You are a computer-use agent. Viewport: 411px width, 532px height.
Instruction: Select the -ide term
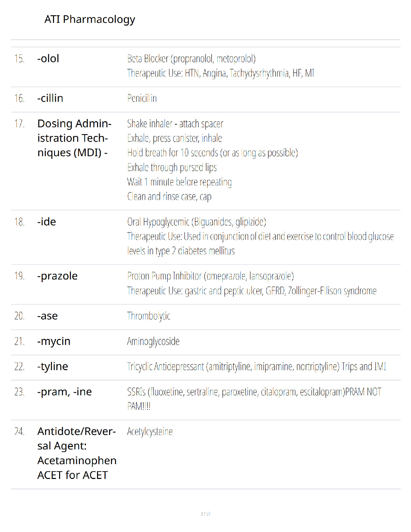pyautogui.click(x=47, y=222)
